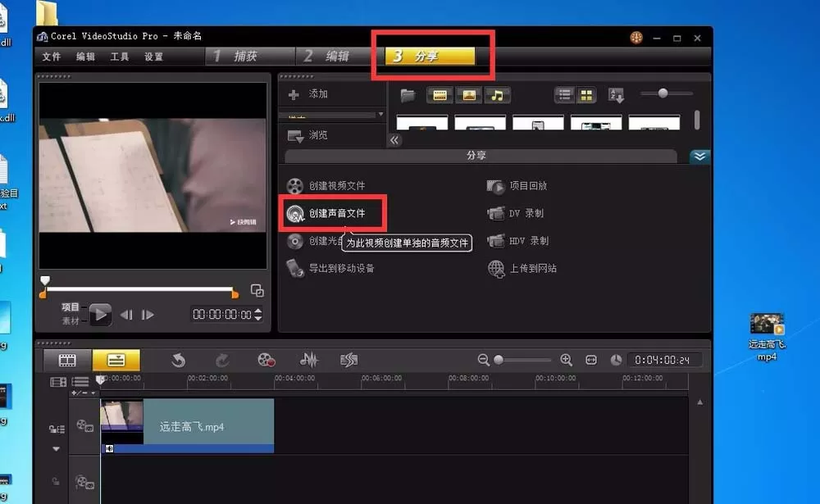Open the sound mixer waveform icon
The height and width of the screenshot is (504, 820).
pyautogui.click(x=308, y=361)
